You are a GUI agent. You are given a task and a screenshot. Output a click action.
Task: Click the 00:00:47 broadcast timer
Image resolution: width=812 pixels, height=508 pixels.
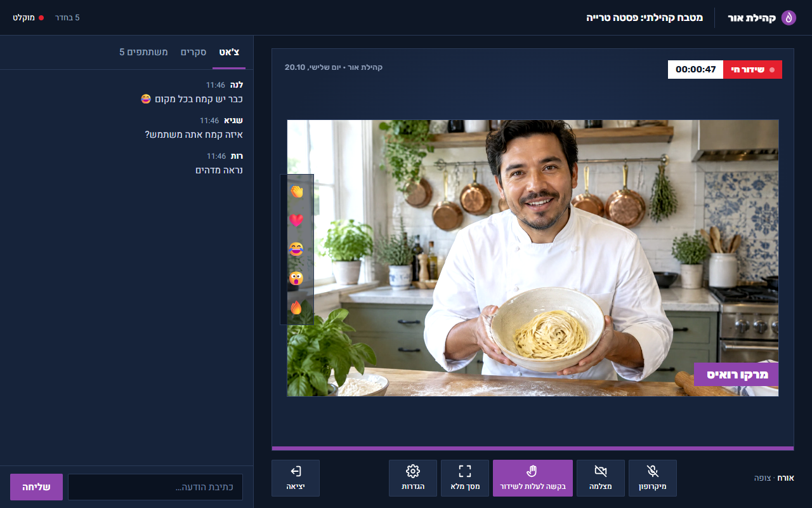[x=696, y=69]
